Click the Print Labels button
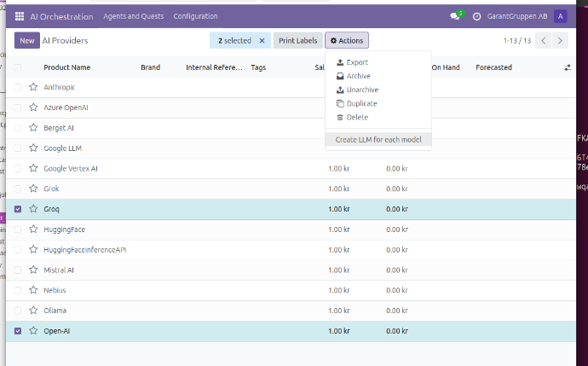Image resolution: width=588 pixels, height=366 pixels. coord(297,41)
